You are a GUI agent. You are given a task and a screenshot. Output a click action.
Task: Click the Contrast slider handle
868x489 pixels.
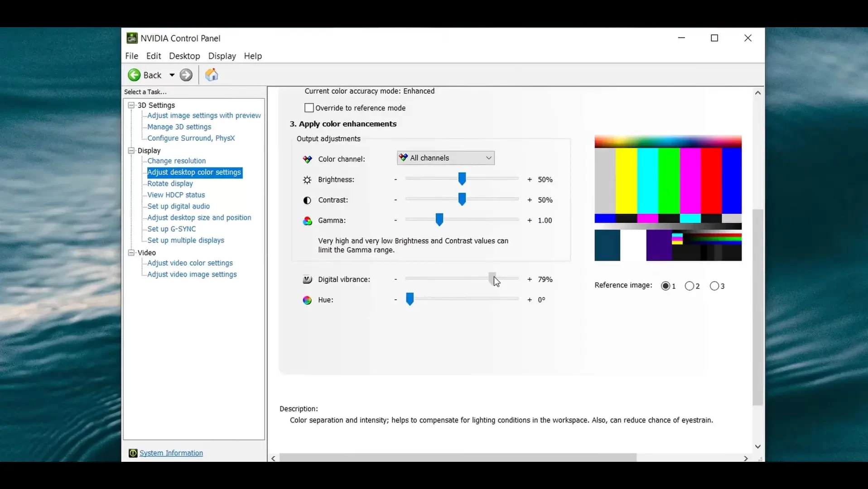pyautogui.click(x=462, y=199)
